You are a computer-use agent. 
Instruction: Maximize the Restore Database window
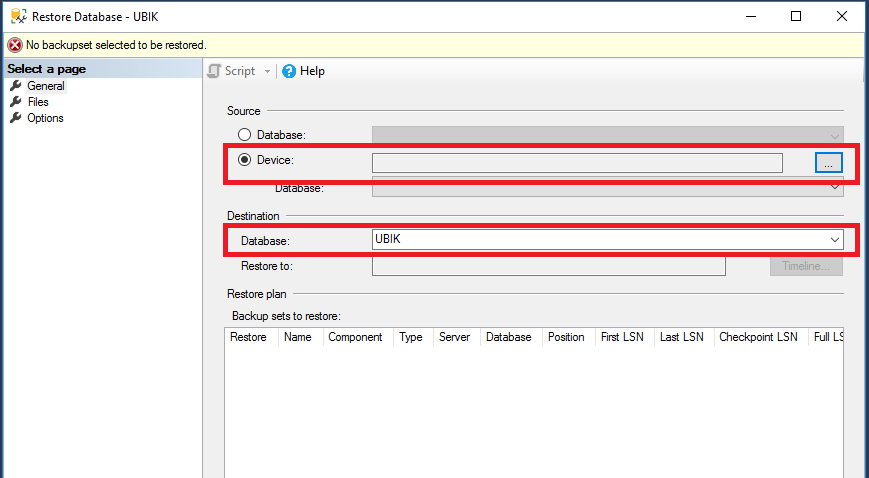pos(796,16)
